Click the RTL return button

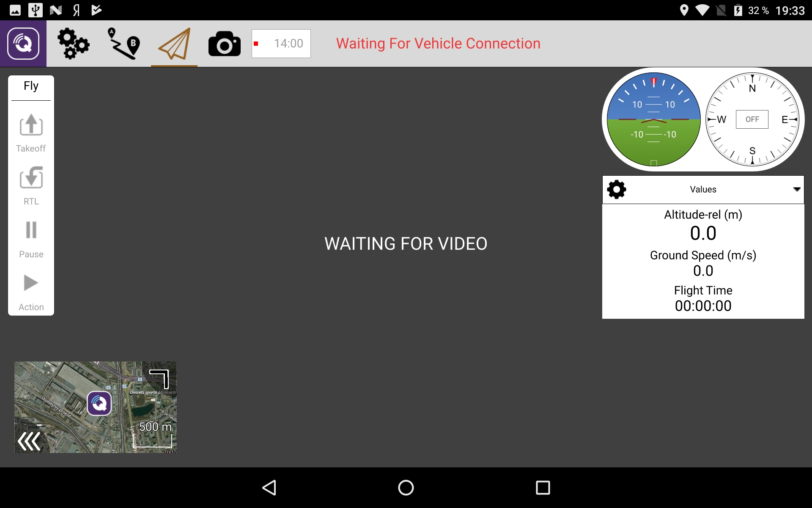[x=31, y=186]
